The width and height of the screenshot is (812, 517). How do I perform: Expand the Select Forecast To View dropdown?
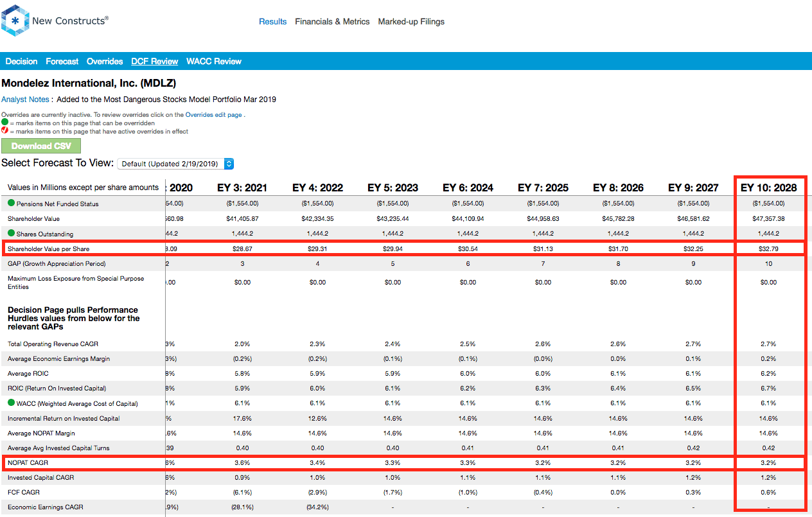(x=175, y=164)
